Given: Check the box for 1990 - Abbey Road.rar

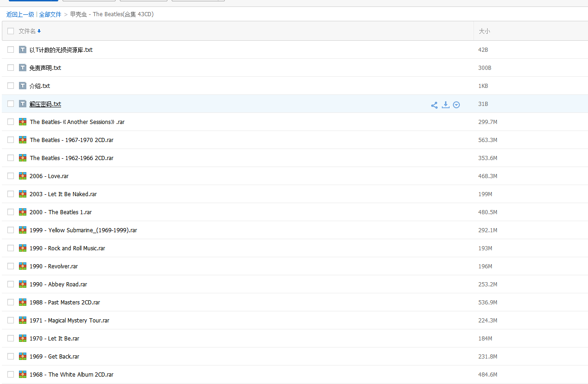Looking at the screenshot, I should pyautogui.click(x=11, y=284).
